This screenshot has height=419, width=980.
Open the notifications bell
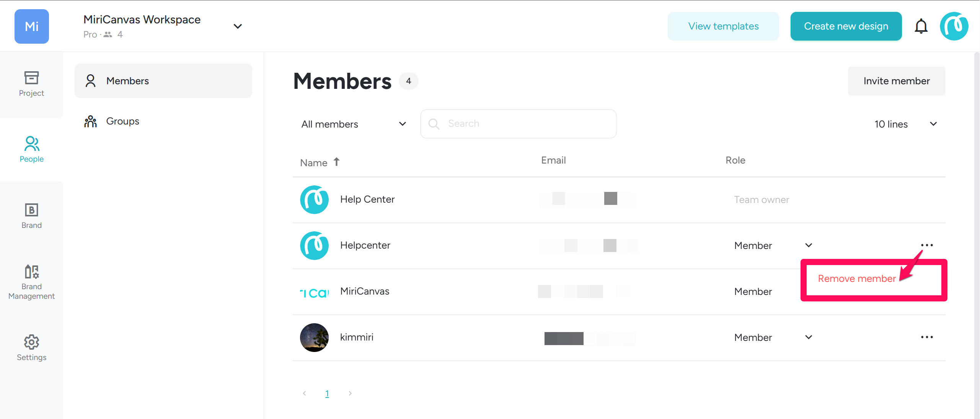click(921, 26)
